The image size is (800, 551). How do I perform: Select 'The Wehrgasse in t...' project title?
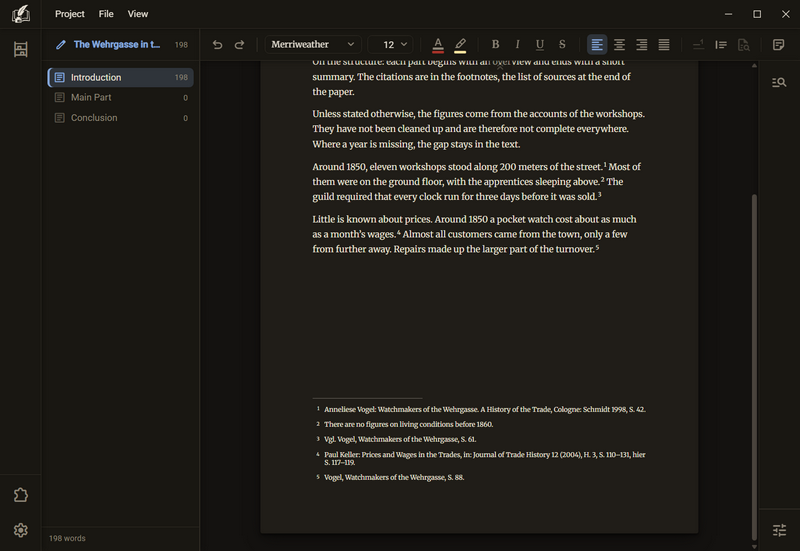pyautogui.click(x=117, y=44)
